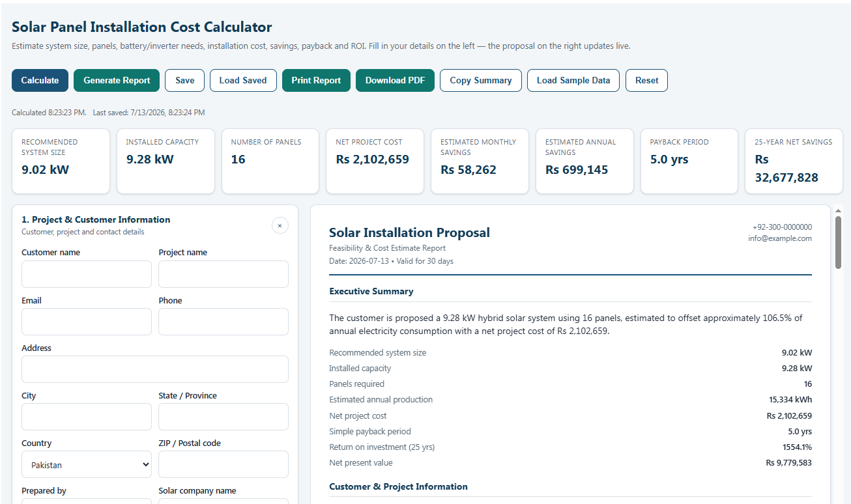Click Print Report
Image resolution: width=851 pixels, height=504 pixels.
(316, 80)
